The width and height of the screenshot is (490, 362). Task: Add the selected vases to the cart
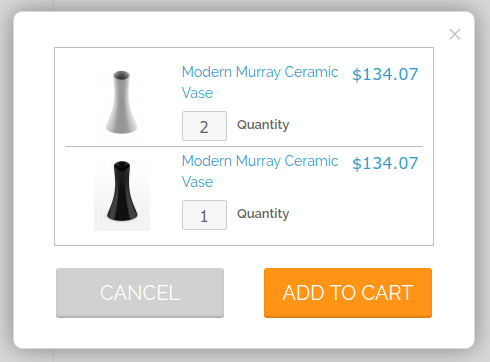348,293
